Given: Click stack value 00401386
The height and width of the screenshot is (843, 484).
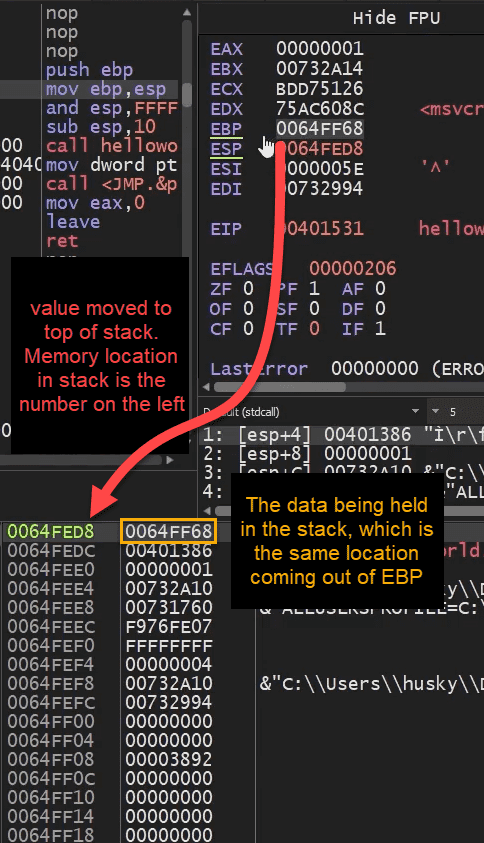Looking at the screenshot, I should pos(169,551).
